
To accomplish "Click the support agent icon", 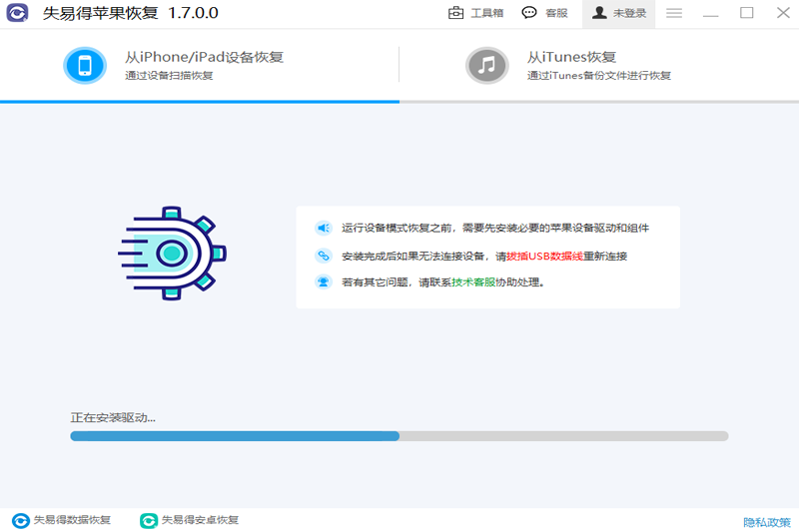I will click(x=324, y=282).
